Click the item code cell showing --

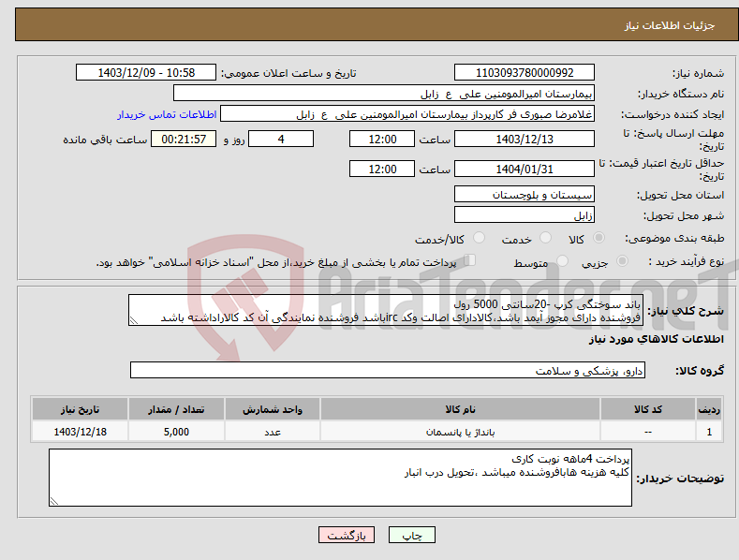tap(648, 432)
